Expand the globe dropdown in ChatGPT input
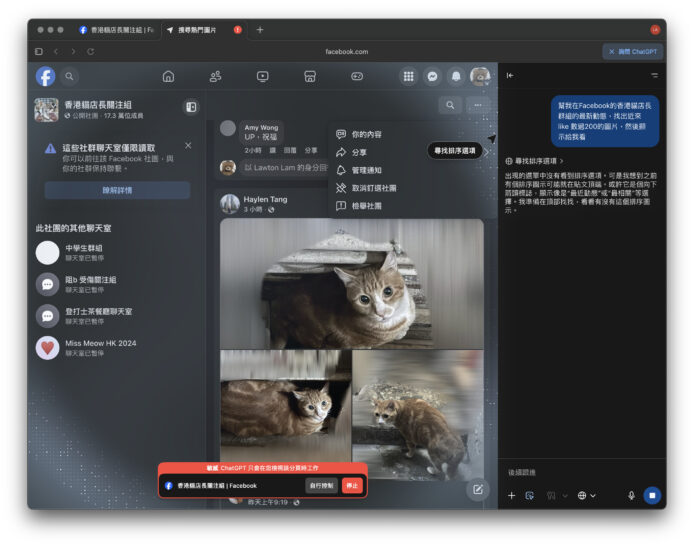The height and width of the screenshot is (546, 694). pos(586,495)
